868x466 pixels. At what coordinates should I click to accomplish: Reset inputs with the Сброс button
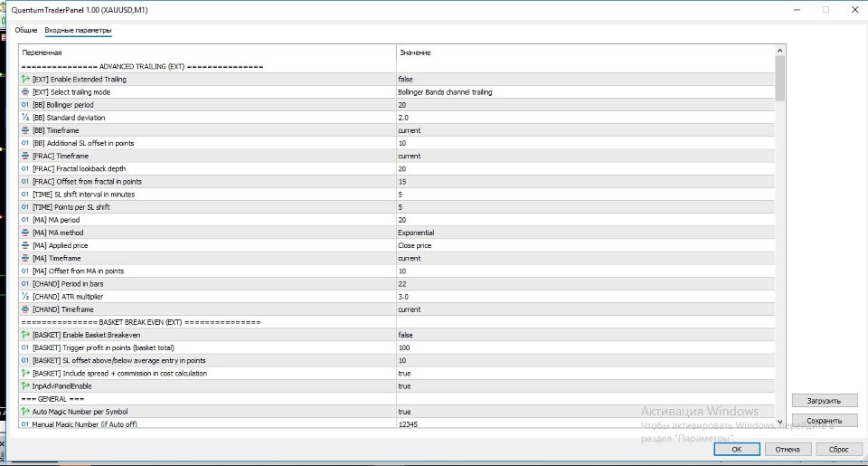(x=839, y=450)
